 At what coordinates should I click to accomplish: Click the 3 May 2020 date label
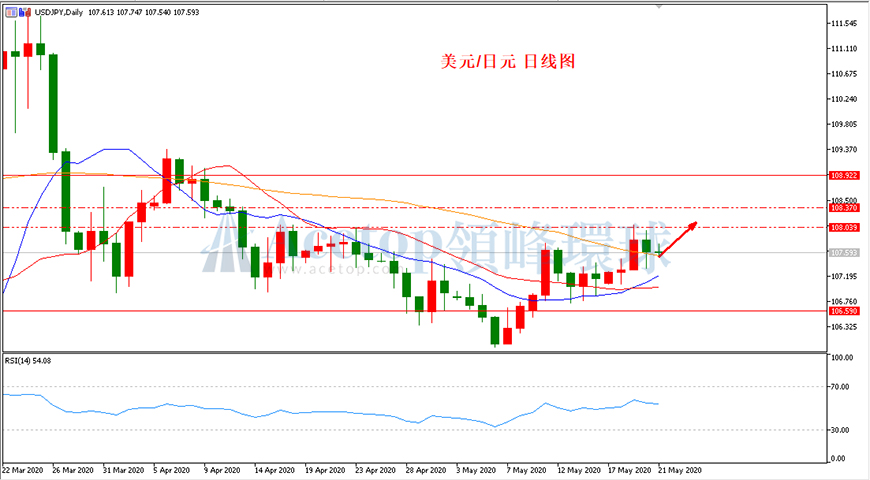476,471
